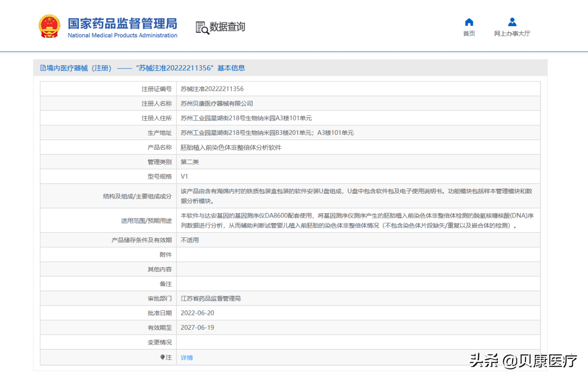588x379 pixels.
Task: Click the 结构及组成 description text
Action: [x=356, y=196]
